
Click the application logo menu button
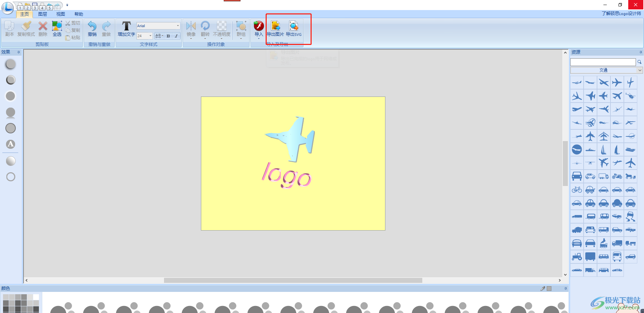pyautogui.click(x=8, y=7)
